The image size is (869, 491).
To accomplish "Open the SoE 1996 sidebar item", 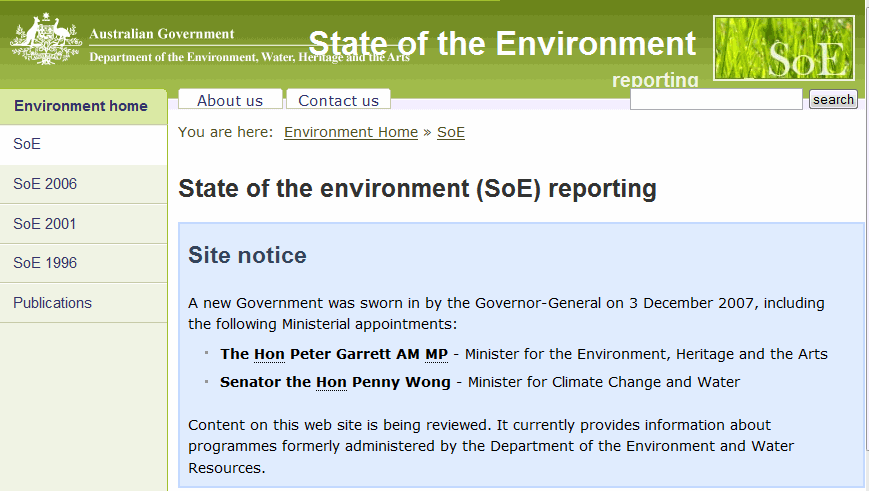I will coord(83,263).
